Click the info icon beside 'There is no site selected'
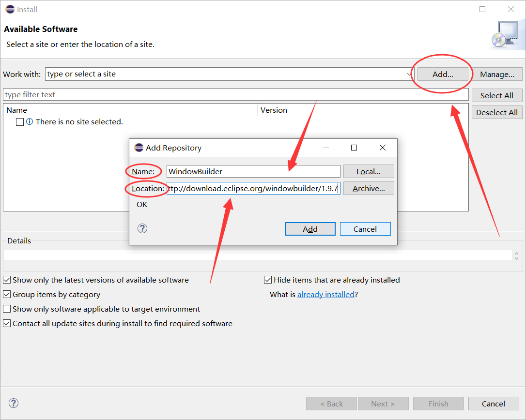 (30, 121)
